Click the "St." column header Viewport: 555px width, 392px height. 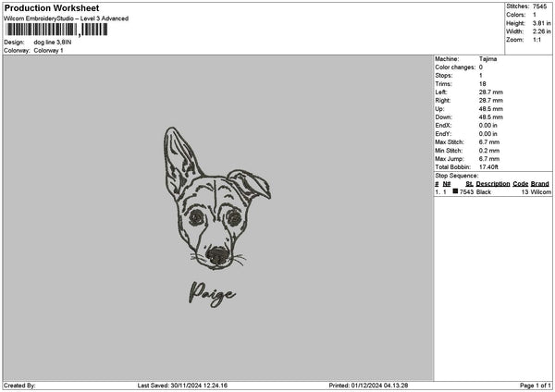(469, 184)
